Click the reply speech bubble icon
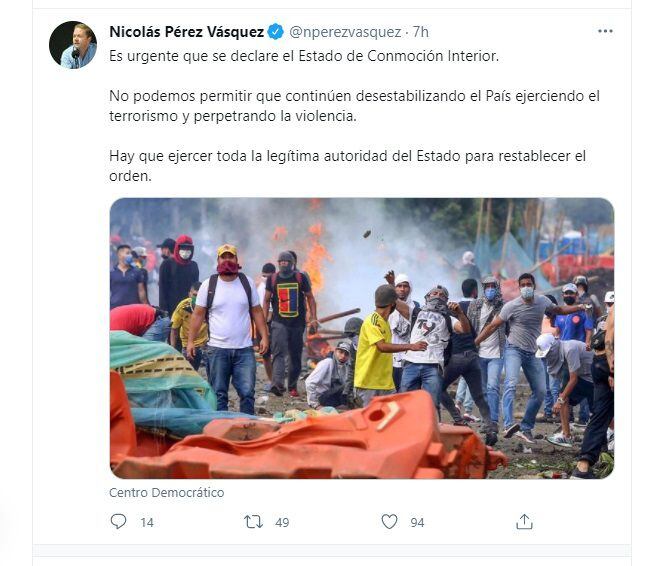This screenshot has width=661, height=566. (118, 521)
